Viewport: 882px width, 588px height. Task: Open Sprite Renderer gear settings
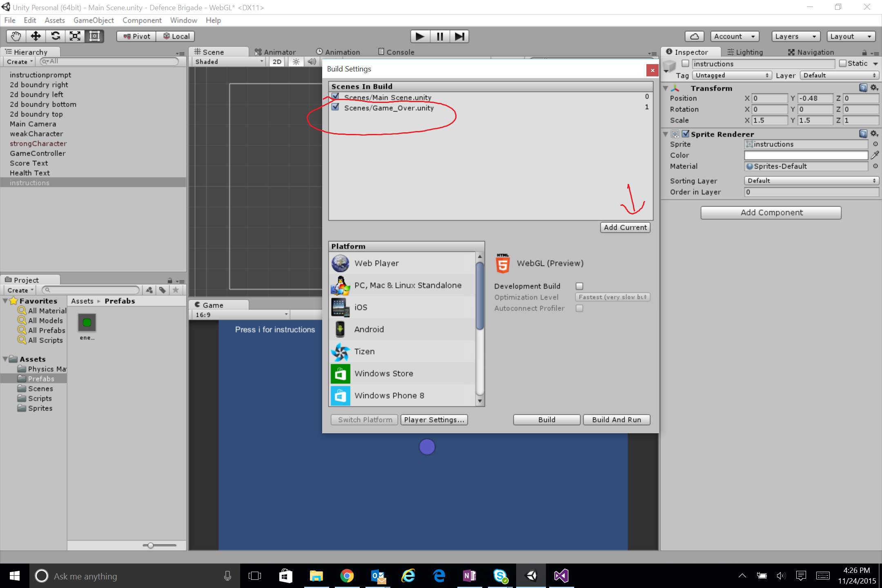pyautogui.click(x=874, y=134)
